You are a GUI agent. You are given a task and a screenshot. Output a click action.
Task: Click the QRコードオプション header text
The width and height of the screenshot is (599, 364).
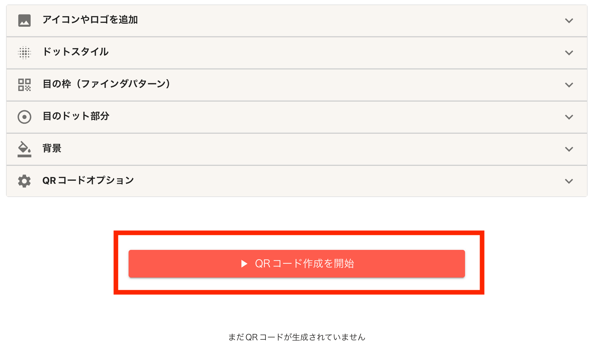tap(88, 181)
